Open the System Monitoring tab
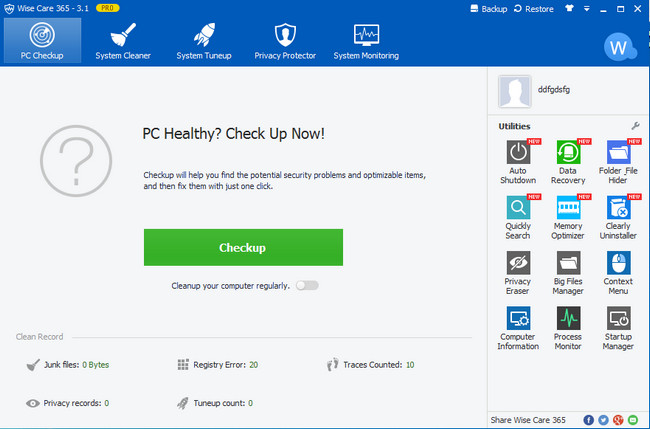Viewport: 650px width, 429px height. click(x=365, y=39)
